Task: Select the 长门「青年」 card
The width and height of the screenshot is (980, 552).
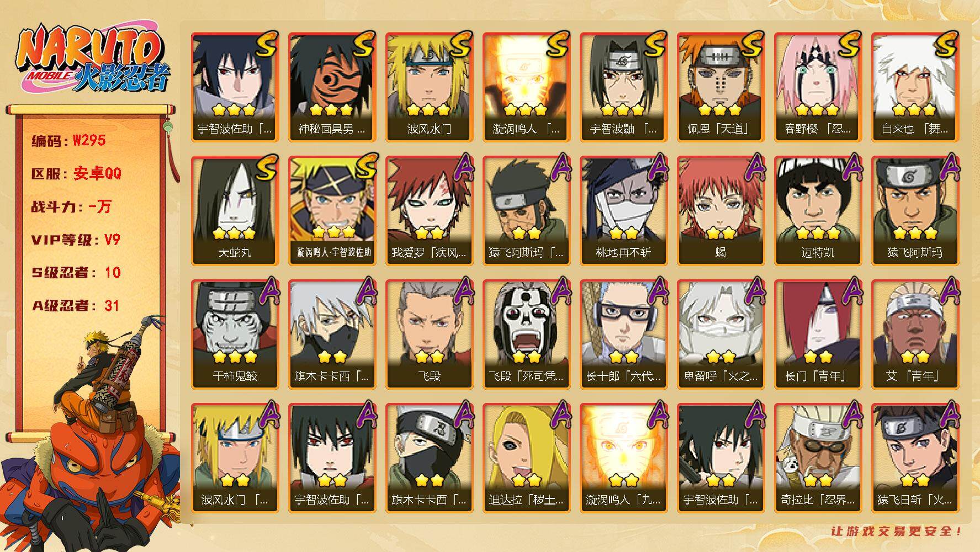Action: click(818, 334)
